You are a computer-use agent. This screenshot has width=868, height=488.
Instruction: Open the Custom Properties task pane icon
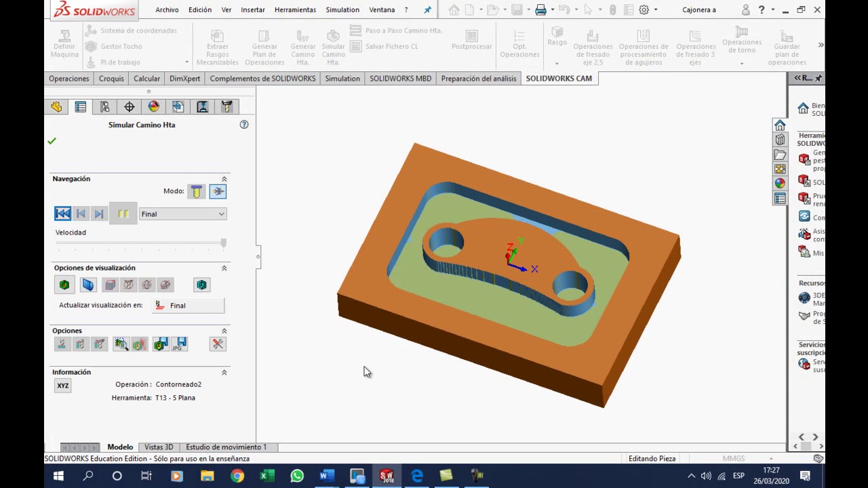[780, 198]
